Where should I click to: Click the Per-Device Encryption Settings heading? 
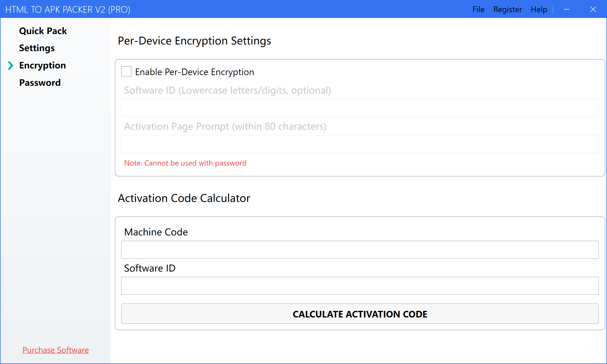click(194, 41)
